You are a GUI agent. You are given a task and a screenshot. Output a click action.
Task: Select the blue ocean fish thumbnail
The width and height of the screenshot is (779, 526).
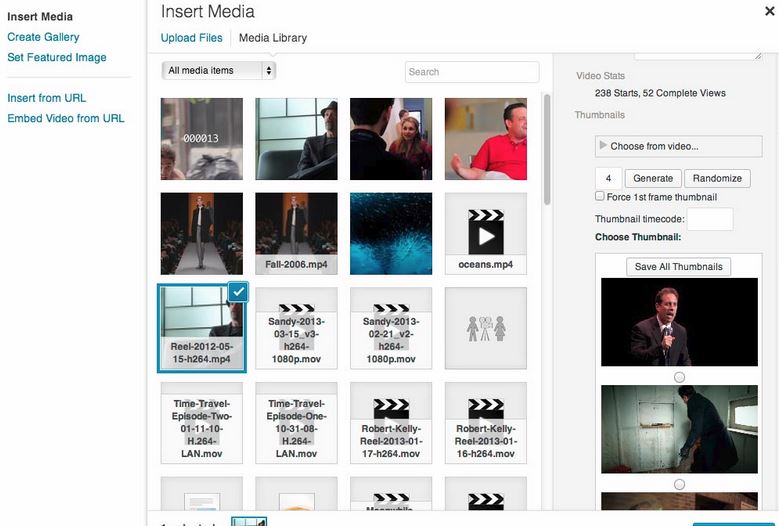[x=391, y=233]
